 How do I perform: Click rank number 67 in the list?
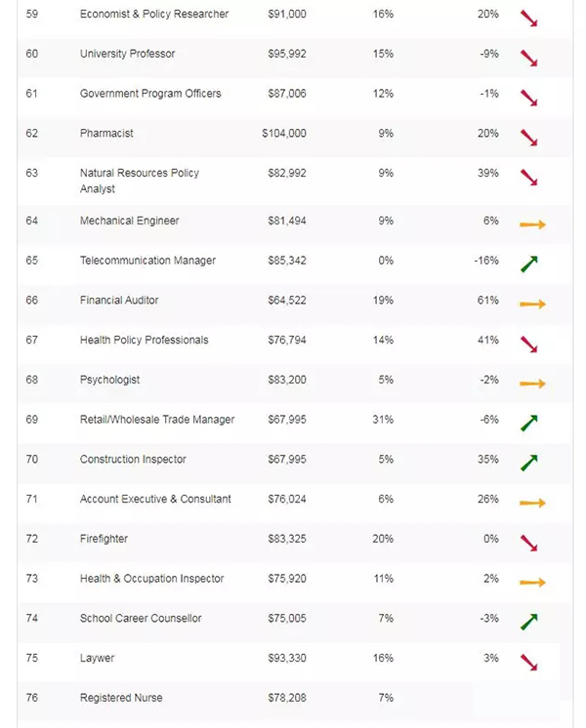pos(32,341)
